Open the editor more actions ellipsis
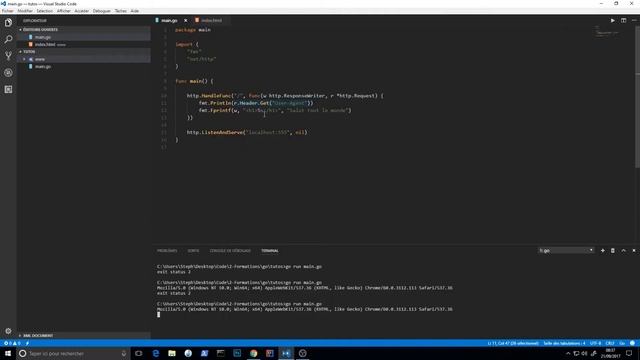The height and width of the screenshot is (360, 640). (x=634, y=20)
